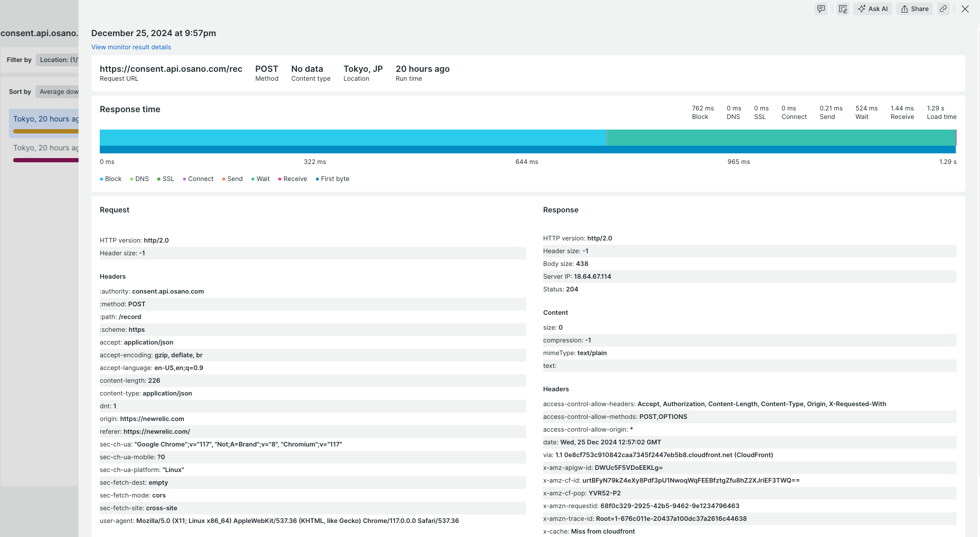Image resolution: width=980 pixels, height=537 pixels.
Task: Click the dark blue First byte bar
Action: click(x=527, y=150)
